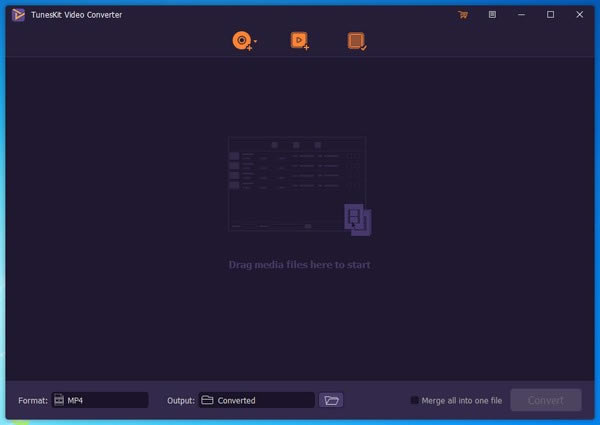Open the menu icon in title bar
Screen dimensions: 600x425
click(x=492, y=15)
